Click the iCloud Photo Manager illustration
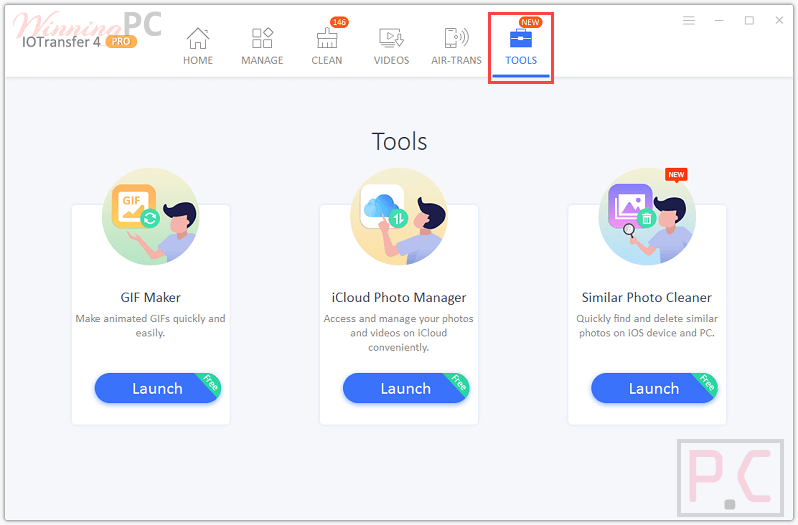Image resolution: width=798 pixels, height=525 pixels. [398, 217]
